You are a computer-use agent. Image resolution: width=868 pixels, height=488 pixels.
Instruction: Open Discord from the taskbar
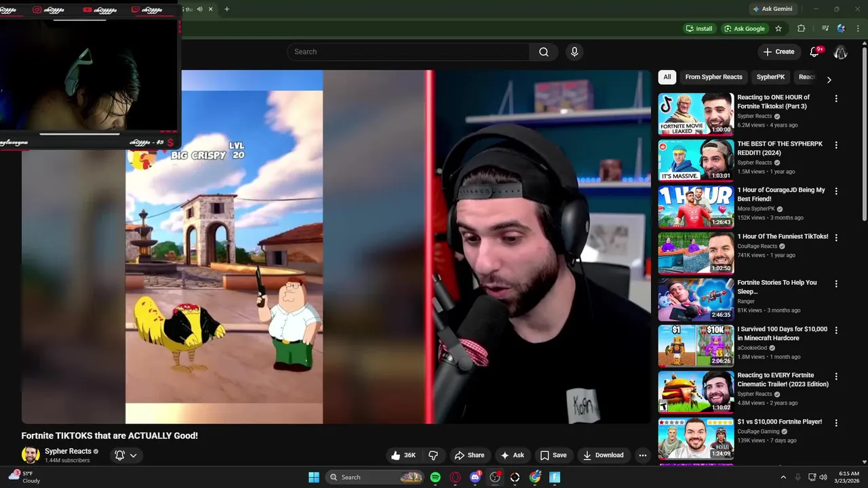coord(475,477)
